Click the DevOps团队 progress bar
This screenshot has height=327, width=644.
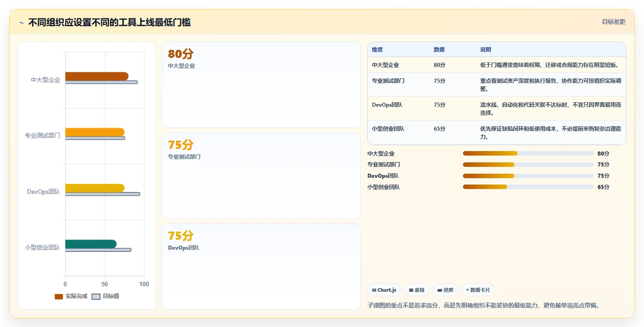point(528,175)
